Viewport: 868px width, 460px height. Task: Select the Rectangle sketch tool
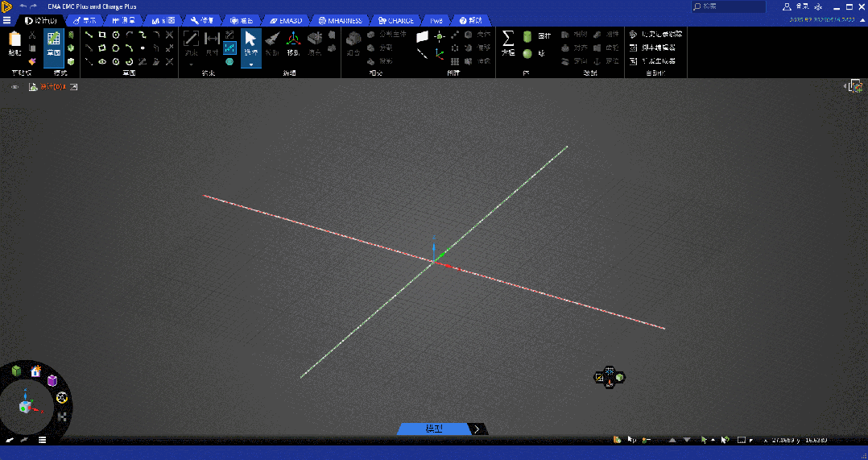click(x=101, y=35)
